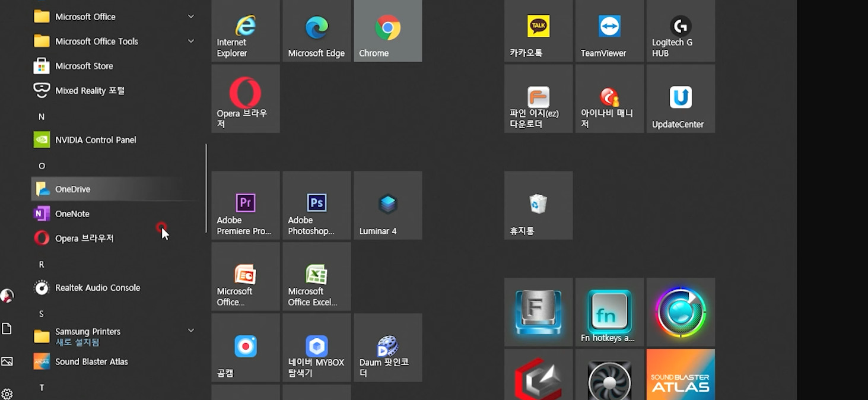This screenshot has width=868, height=400.
Task: Launch Realtek Audio Console from the list
Action: pos(114,288)
